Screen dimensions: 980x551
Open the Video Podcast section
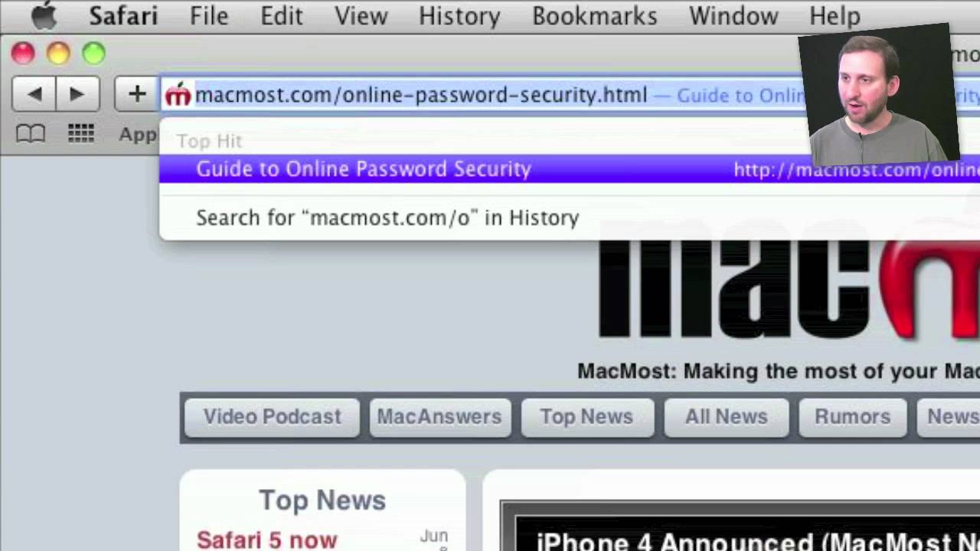(272, 417)
